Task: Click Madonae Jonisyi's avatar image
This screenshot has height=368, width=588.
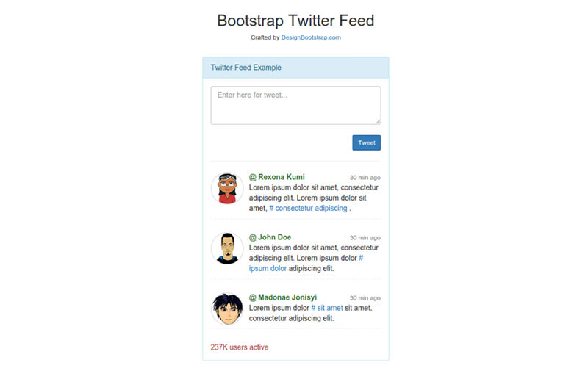Action: coord(227,309)
